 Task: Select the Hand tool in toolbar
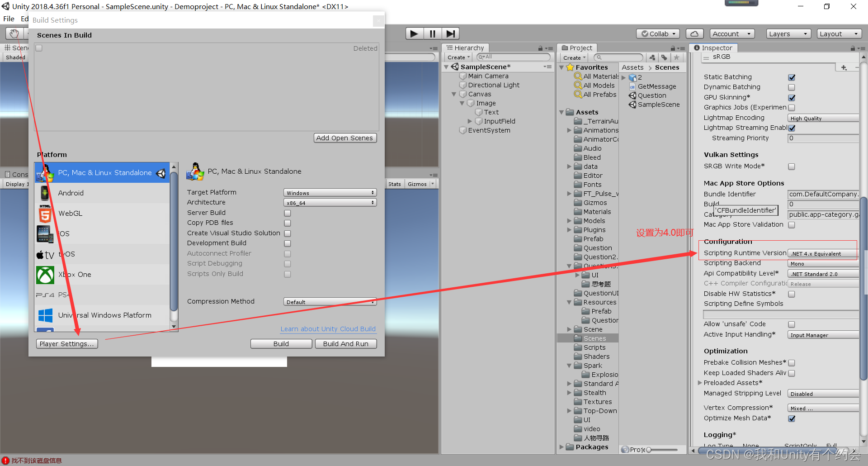click(x=14, y=33)
